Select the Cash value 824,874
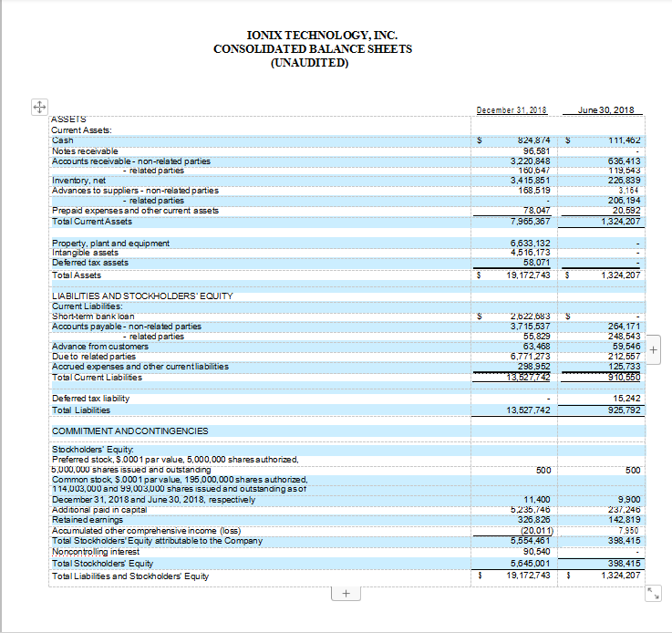The width and height of the screenshot is (672, 633). pyautogui.click(x=533, y=140)
